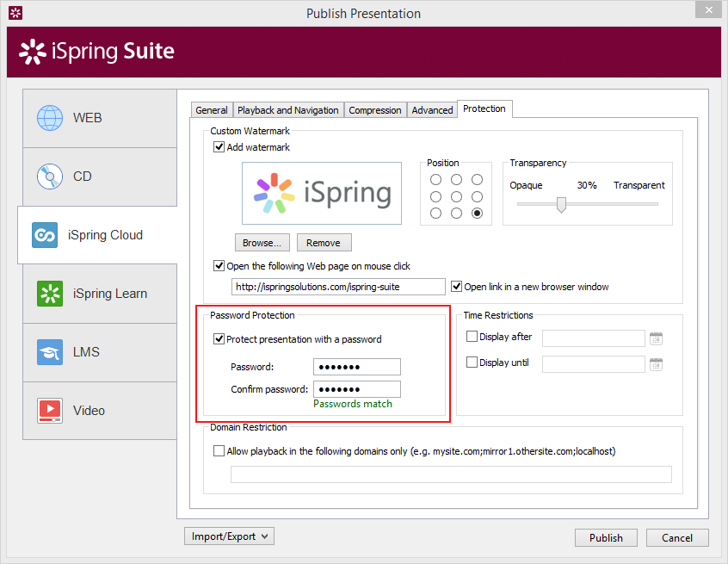
Task: Click the WEB globe icon
Action: coord(50,118)
